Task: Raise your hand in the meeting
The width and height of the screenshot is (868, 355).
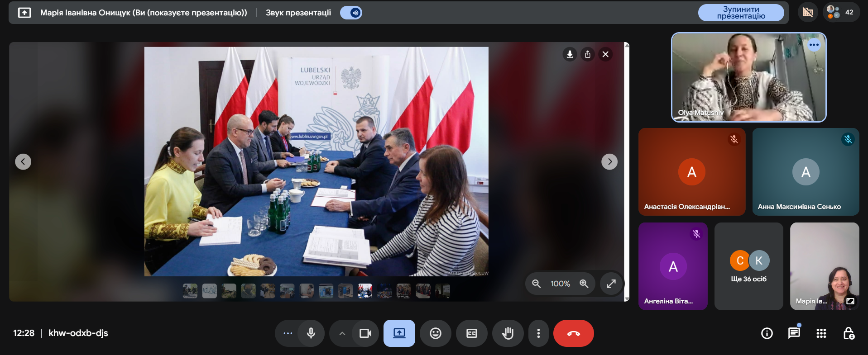Action: (x=508, y=333)
